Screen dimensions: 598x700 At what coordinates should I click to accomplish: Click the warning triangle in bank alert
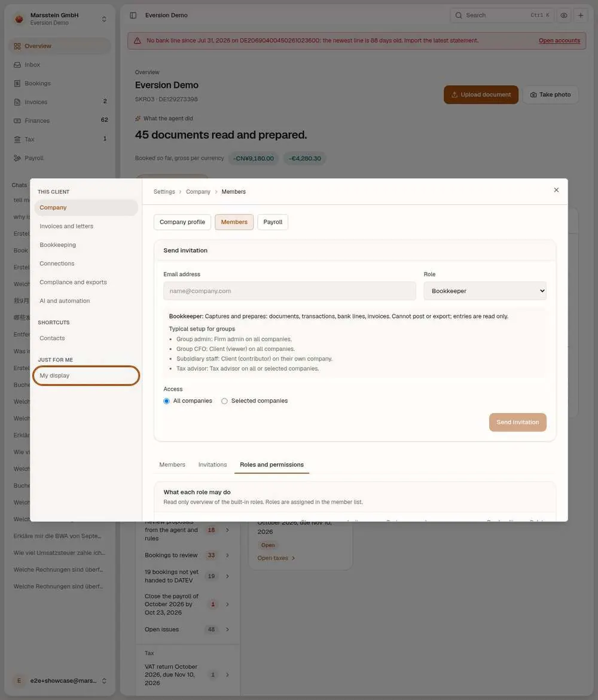point(138,41)
